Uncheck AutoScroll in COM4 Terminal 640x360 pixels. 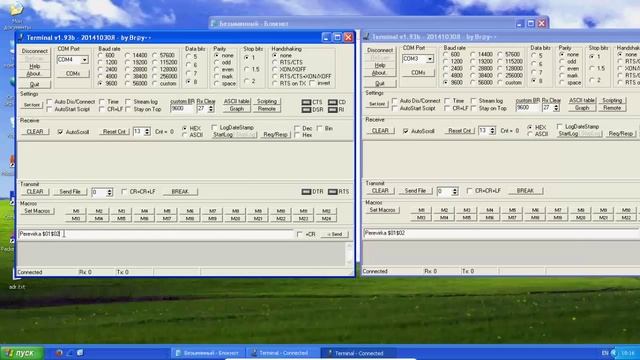coord(60,132)
